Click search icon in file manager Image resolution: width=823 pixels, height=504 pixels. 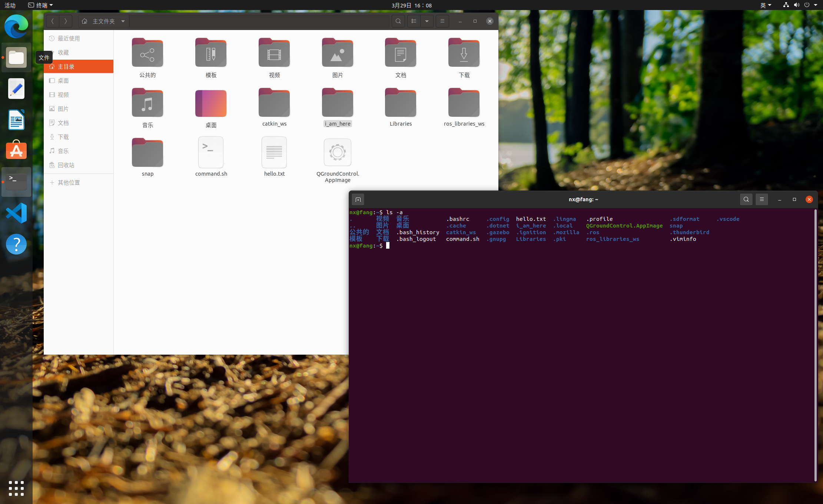[x=398, y=21]
